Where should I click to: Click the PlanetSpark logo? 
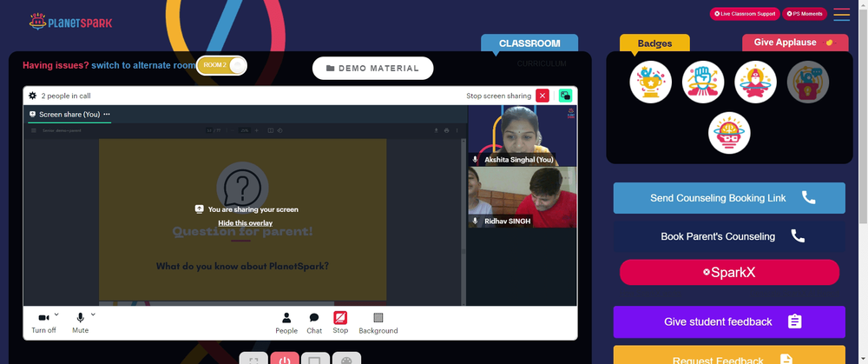pos(71,23)
